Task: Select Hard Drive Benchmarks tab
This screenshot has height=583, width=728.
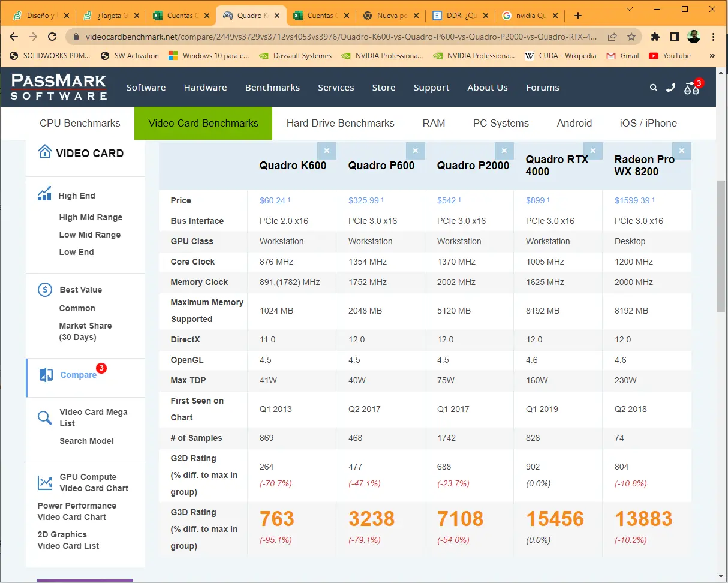Action: pyautogui.click(x=340, y=123)
